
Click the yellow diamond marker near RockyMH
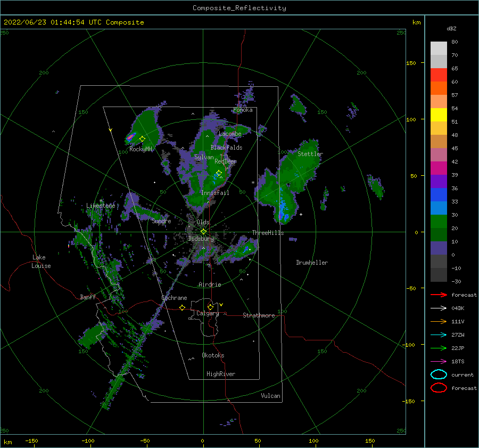click(x=142, y=139)
